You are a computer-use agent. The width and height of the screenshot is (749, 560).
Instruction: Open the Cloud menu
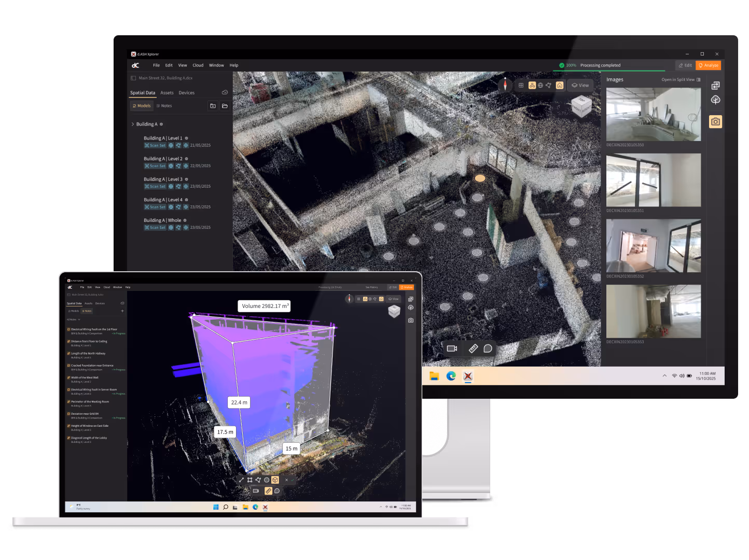tap(198, 65)
